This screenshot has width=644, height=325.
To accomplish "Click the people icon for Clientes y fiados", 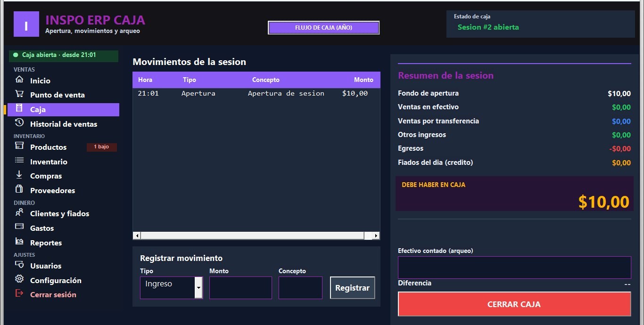I will [x=19, y=212].
